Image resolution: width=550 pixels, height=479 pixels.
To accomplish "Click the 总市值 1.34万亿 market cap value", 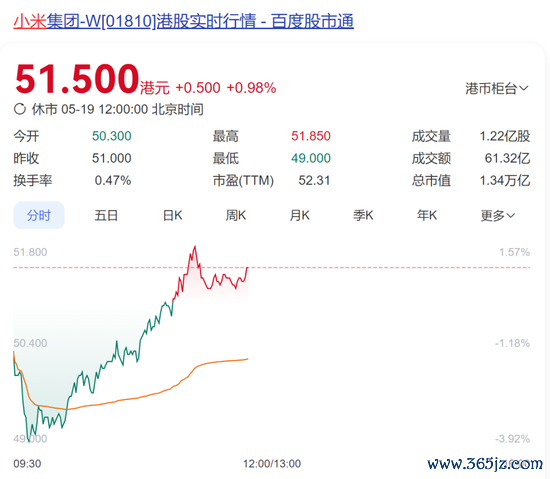I will 505,181.
